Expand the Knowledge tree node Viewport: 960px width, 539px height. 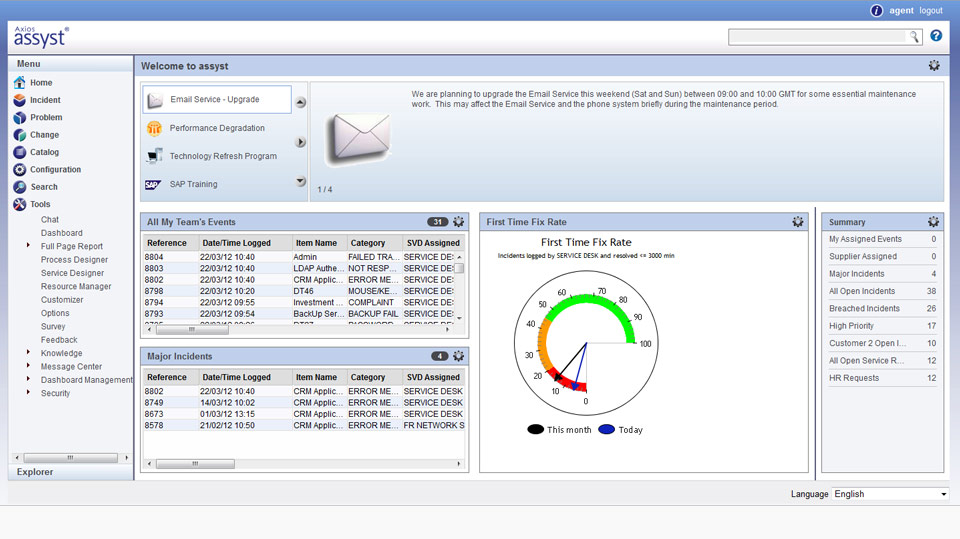(28, 353)
